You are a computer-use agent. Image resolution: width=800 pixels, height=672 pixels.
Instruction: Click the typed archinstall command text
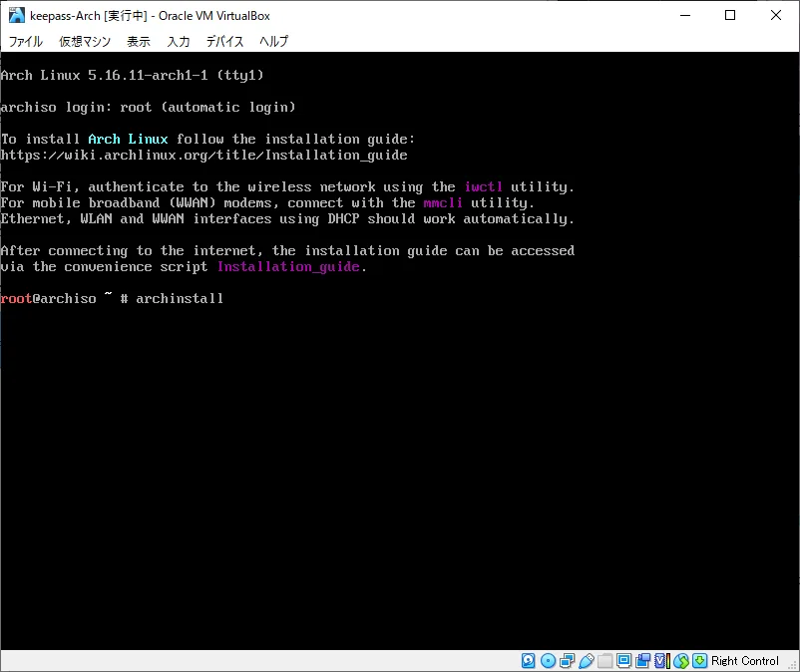point(180,298)
